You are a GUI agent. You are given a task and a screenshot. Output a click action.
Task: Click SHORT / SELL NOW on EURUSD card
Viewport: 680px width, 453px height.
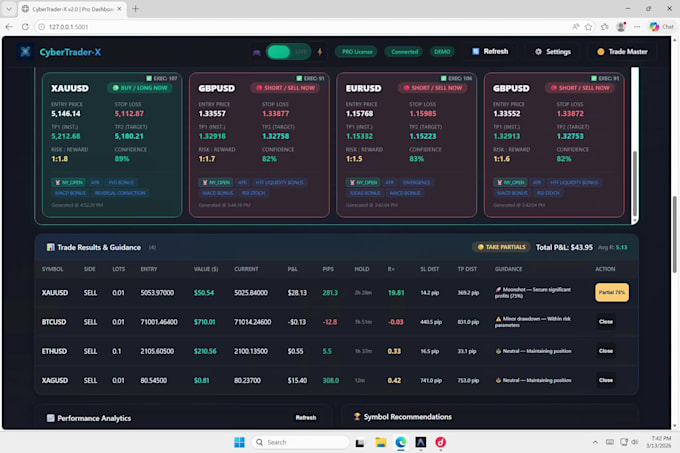click(433, 88)
